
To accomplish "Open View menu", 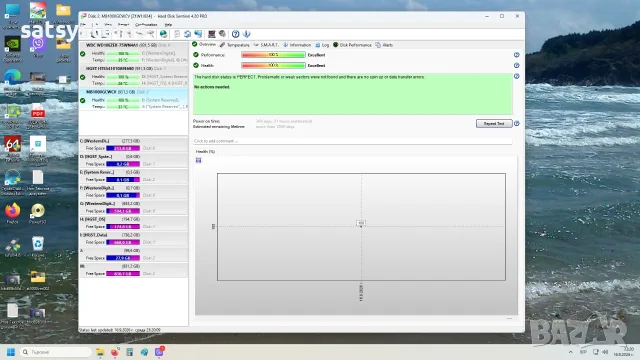I will (x=108, y=24).
